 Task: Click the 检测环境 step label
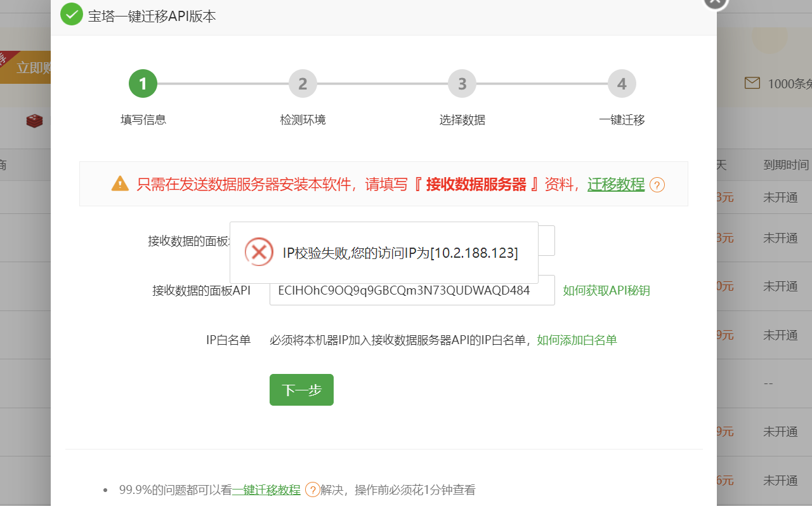(303, 119)
